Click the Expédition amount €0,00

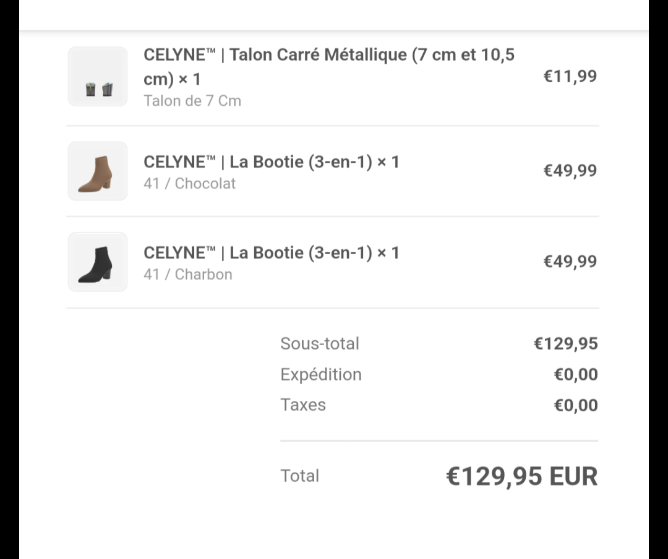[576, 375]
